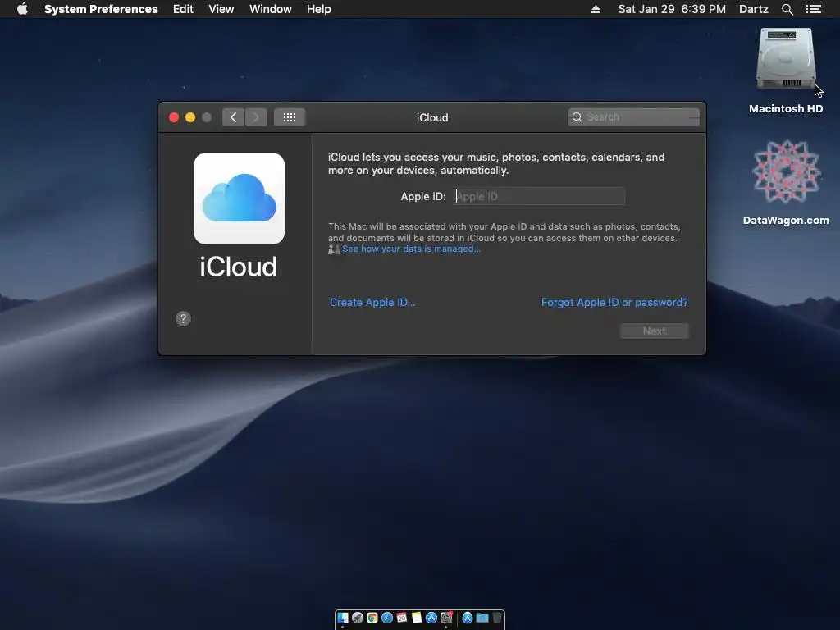Open the Trash in the Dock
This screenshot has height=630, width=840.
[497, 618]
